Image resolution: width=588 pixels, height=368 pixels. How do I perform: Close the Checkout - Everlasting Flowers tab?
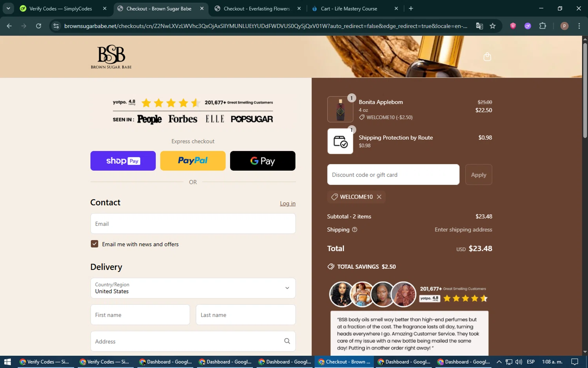coord(299,8)
